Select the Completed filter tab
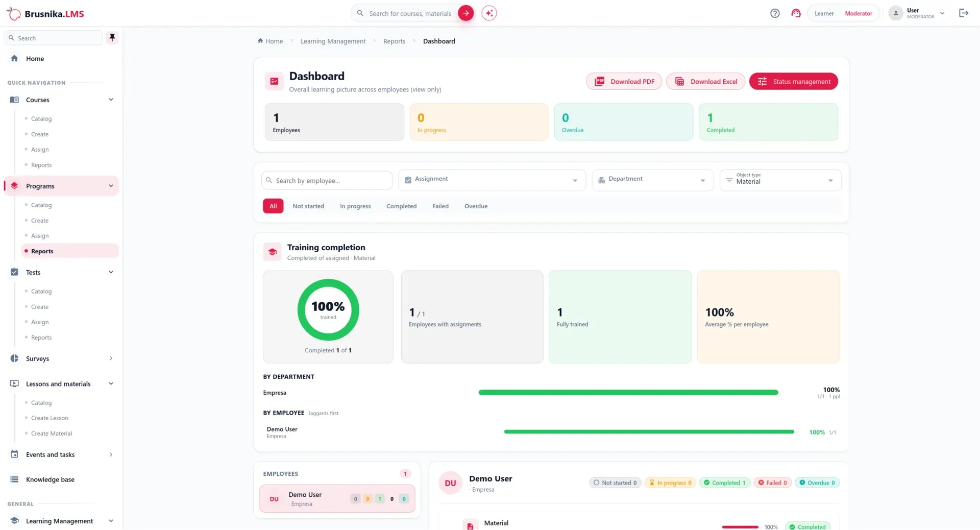 click(402, 206)
